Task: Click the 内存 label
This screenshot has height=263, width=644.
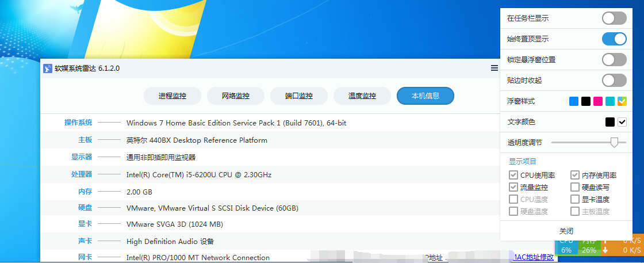Action: pyautogui.click(x=86, y=192)
